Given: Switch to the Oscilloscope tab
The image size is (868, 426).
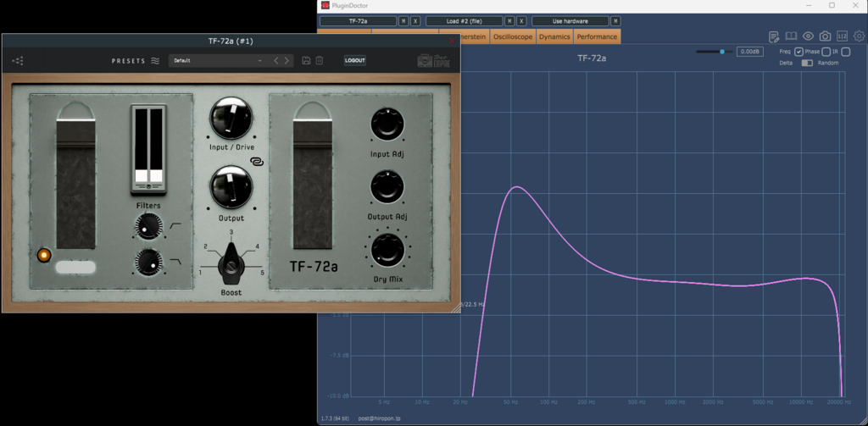Looking at the screenshot, I should pos(513,36).
